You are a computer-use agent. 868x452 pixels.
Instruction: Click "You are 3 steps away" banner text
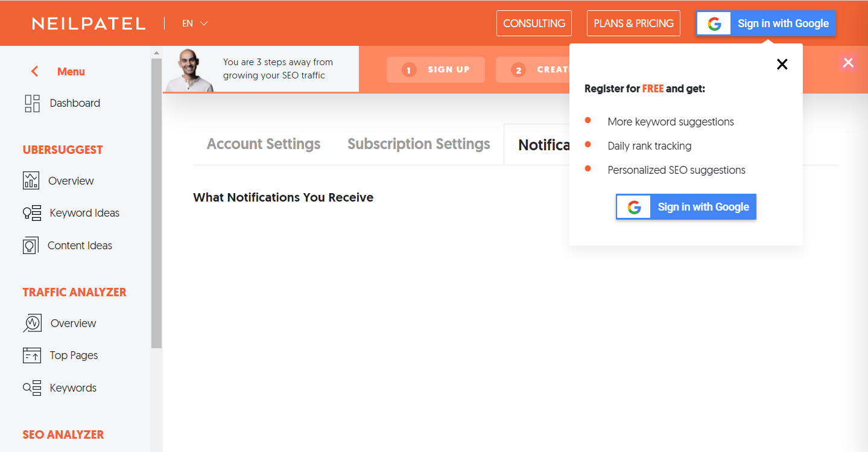(x=278, y=69)
